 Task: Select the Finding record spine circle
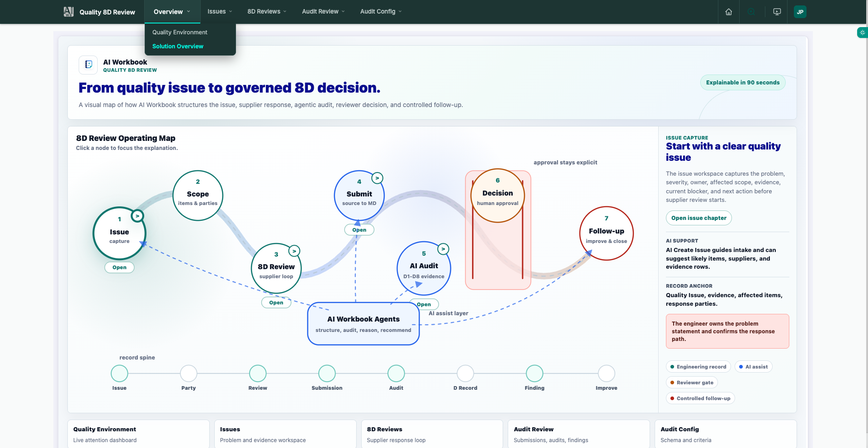click(x=534, y=373)
